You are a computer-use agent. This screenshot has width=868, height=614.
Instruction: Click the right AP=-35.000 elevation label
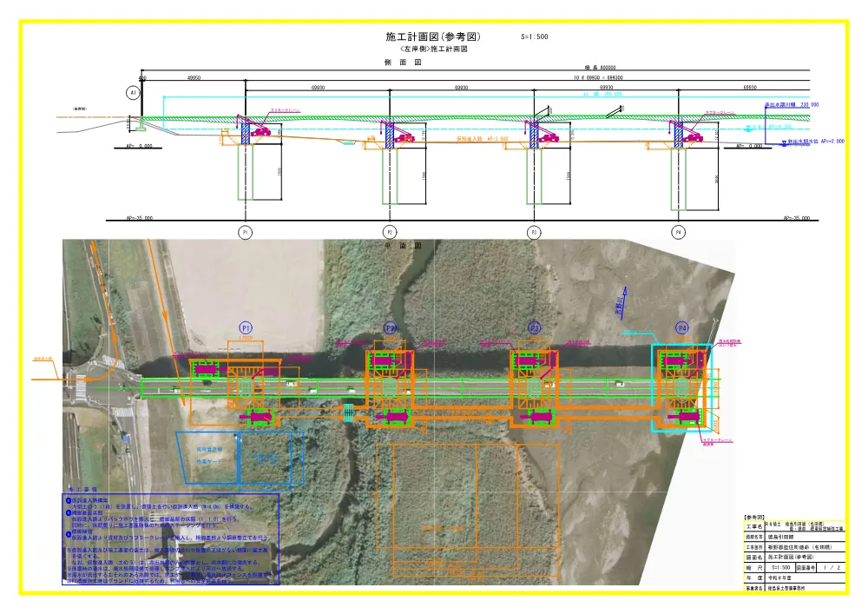click(797, 218)
